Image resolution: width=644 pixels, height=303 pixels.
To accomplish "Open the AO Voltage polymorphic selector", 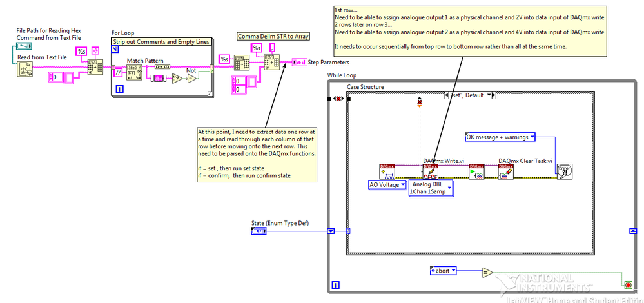I will 387,185.
